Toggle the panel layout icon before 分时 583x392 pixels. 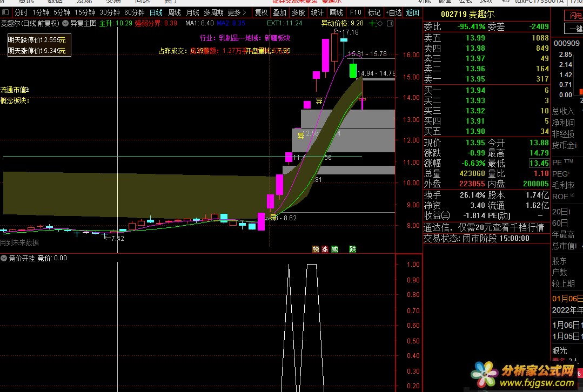[x=5, y=12]
